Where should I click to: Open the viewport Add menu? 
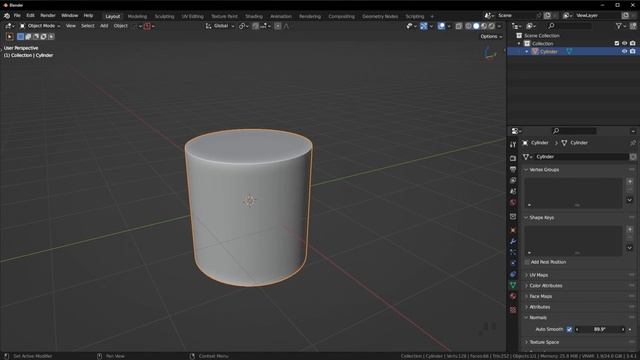point(104,26)
